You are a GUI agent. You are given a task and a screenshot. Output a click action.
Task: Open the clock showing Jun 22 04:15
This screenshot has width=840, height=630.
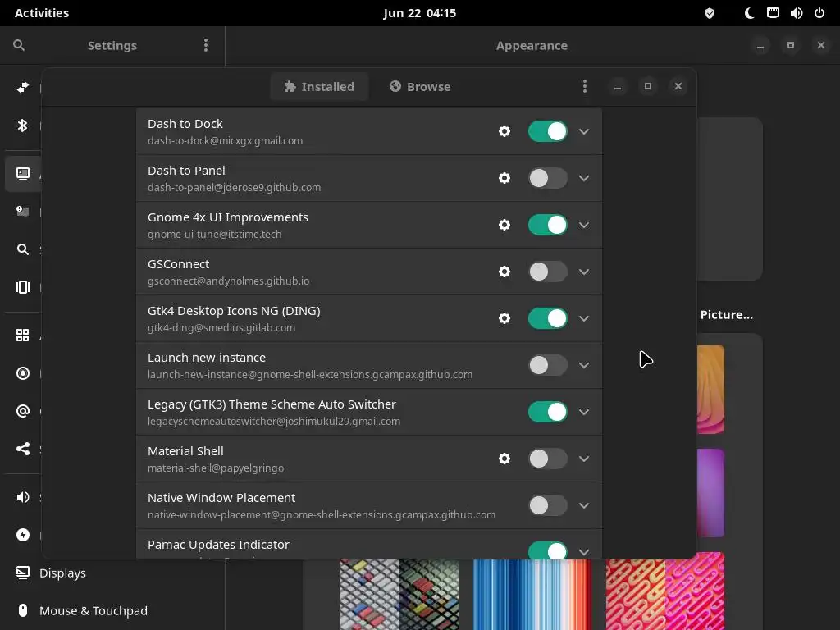point(419,13)
